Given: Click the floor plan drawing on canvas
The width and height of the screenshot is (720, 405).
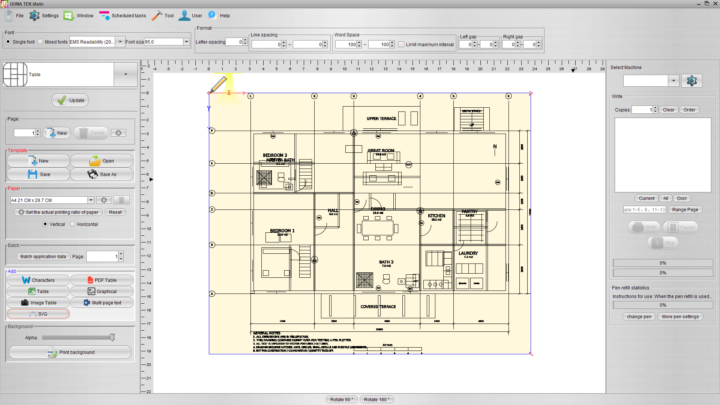Looking at the screenshot, I should (x=370, y=224).
